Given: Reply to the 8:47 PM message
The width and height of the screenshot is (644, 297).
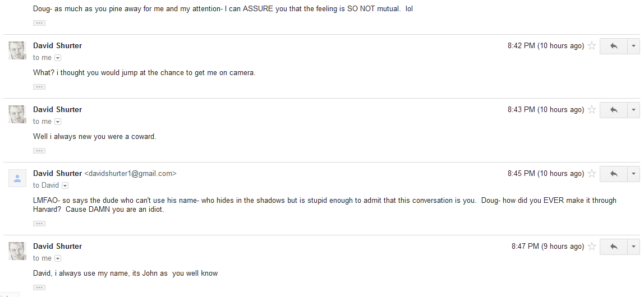Looking at the screenshot, I should pos(614,247).
